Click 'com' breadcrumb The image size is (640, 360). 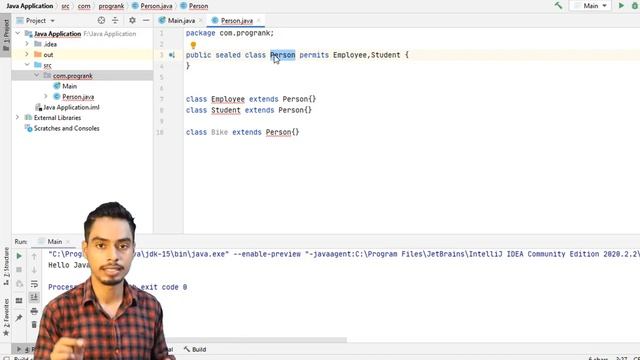[x=84, y=6]
